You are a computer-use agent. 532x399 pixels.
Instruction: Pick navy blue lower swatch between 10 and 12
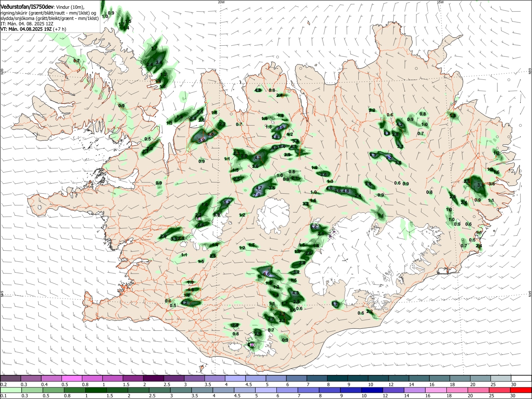[372, 390]
